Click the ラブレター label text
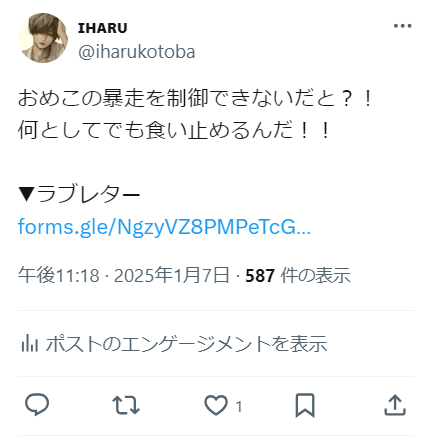This screenshot has width=426, height=437. pos(88,194)
